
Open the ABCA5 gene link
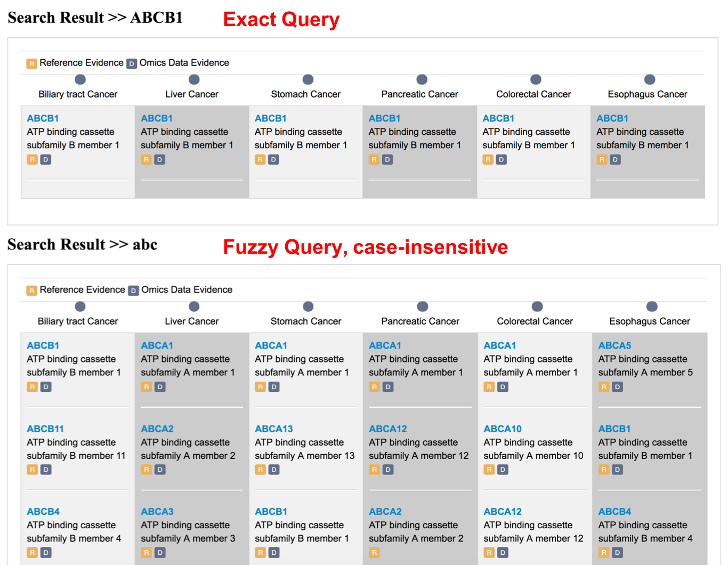pyautogui.click(x=614, y=345)
